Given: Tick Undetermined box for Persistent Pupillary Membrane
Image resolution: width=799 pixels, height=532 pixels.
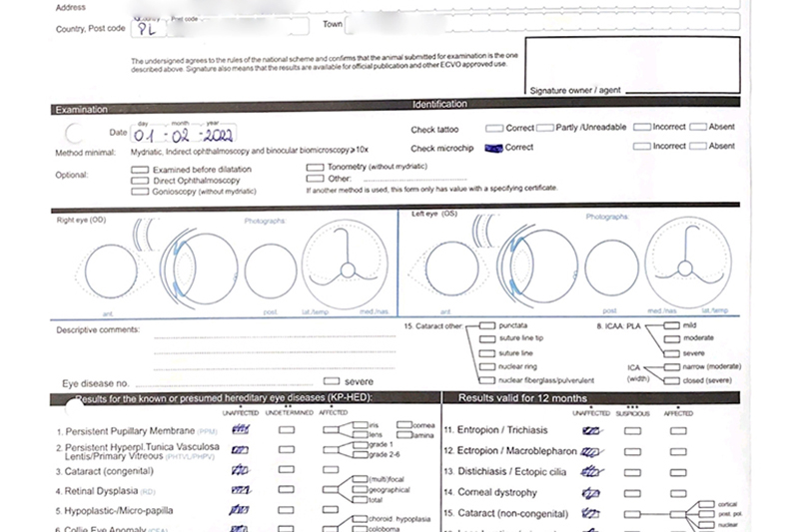Looking at the screenshot, I should tap(287, 430).
